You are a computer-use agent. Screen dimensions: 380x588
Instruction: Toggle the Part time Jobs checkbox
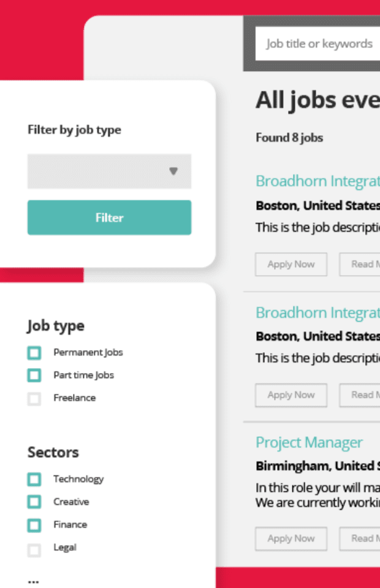[34, 375]
